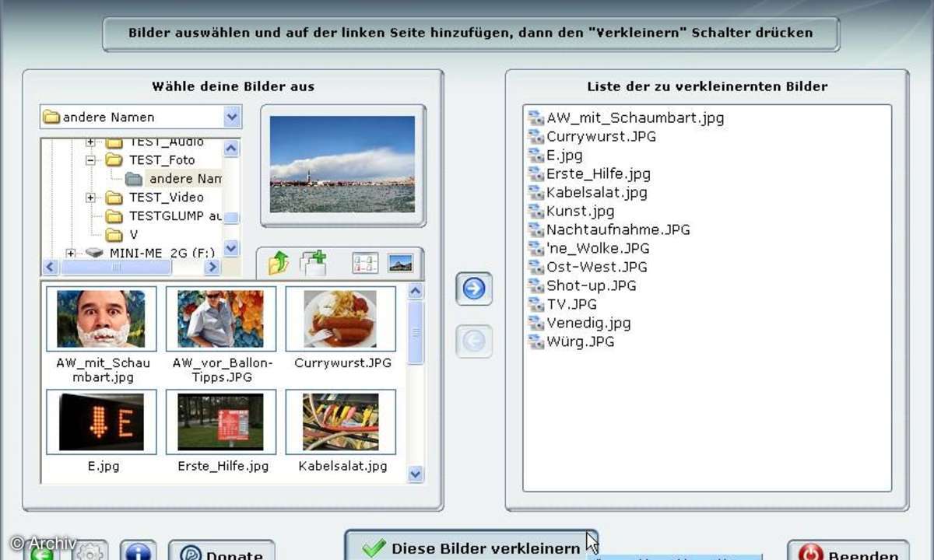Open the andere Namen folder dropdown

[x=232, y=117]
